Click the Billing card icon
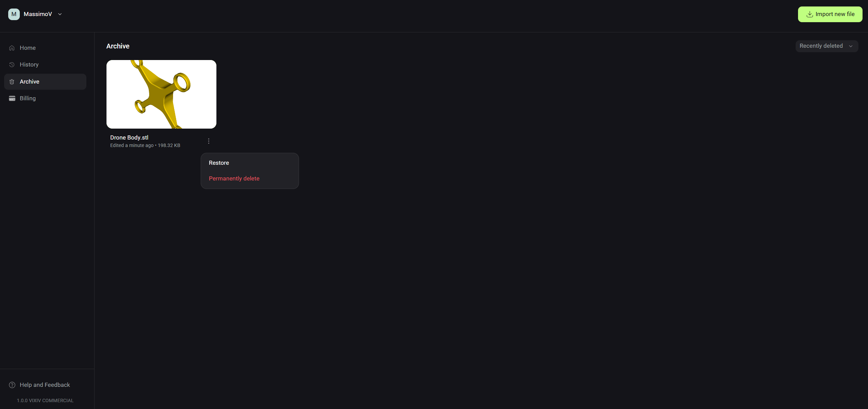This screenshot has height=409, width=868. coord(12,98)
